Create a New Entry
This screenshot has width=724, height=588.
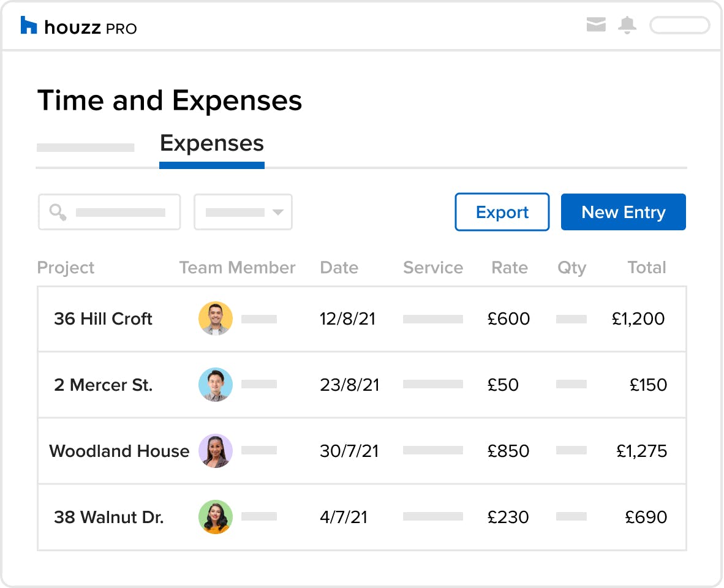coord(623,212)
